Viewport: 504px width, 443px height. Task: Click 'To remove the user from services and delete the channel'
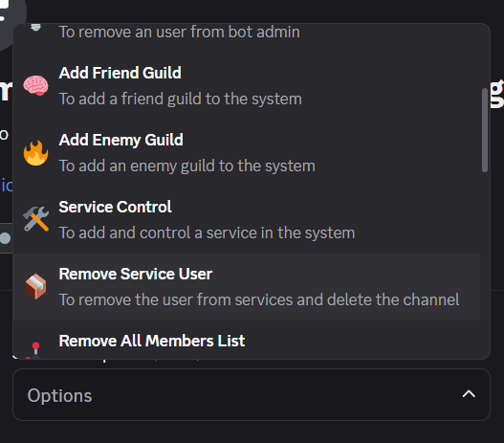point(259,299)
